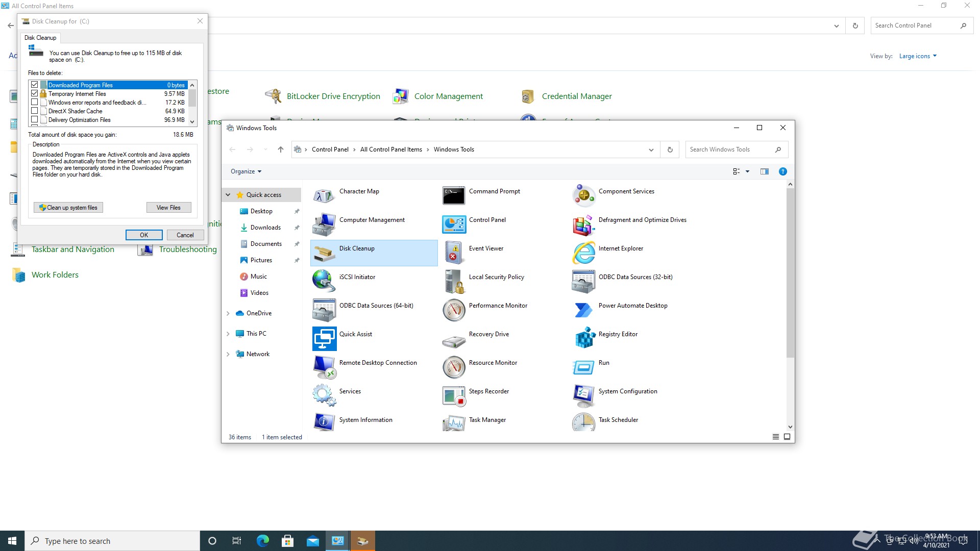
Task: Open View by Large icons dropdown
Action: [918, 56]
